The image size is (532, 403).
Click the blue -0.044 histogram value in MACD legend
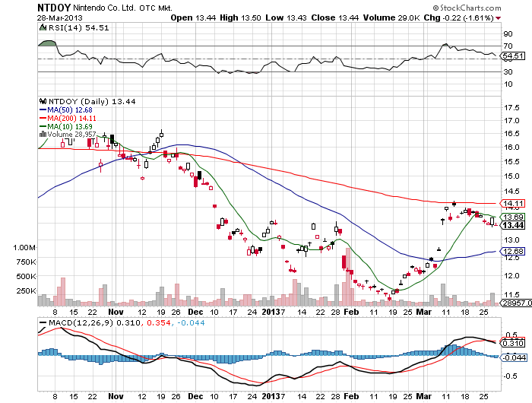pyautogui.click(x=191, y=323)
